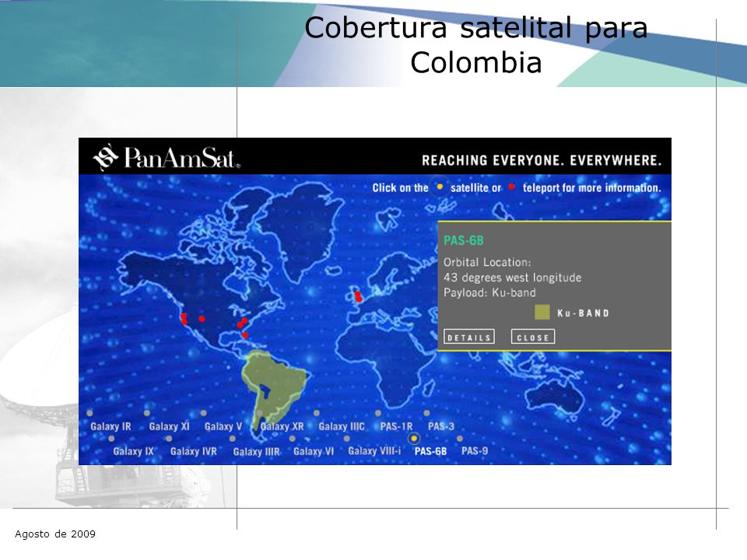Click the Ku-BAND color swatch
Screen dimensions: 747x560
542,313
